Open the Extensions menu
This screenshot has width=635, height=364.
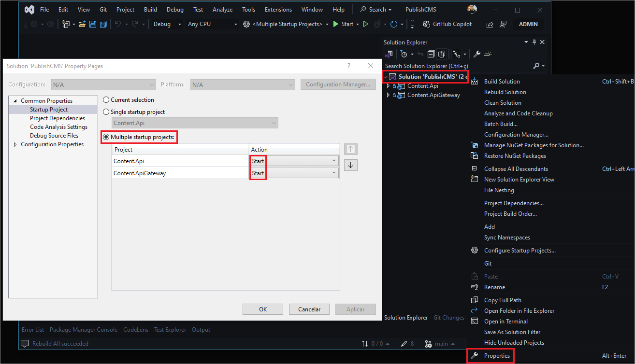[278, 10]
